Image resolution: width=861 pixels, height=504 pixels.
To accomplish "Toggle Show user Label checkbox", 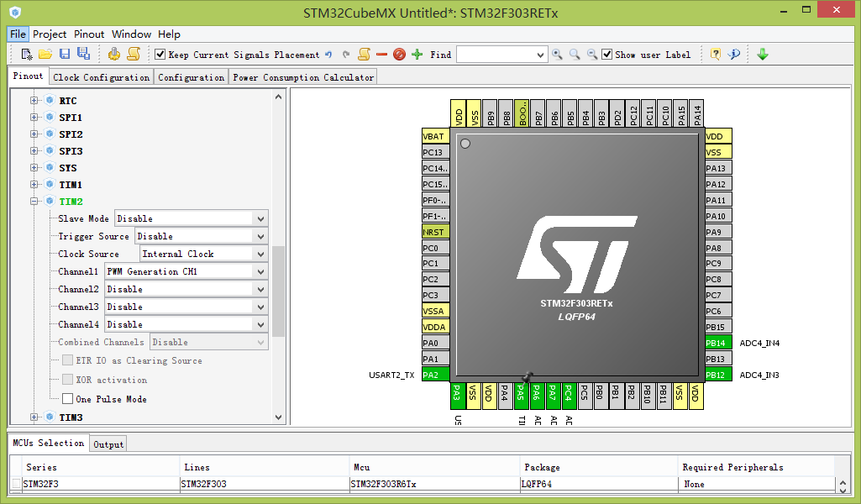I will 606,54.
